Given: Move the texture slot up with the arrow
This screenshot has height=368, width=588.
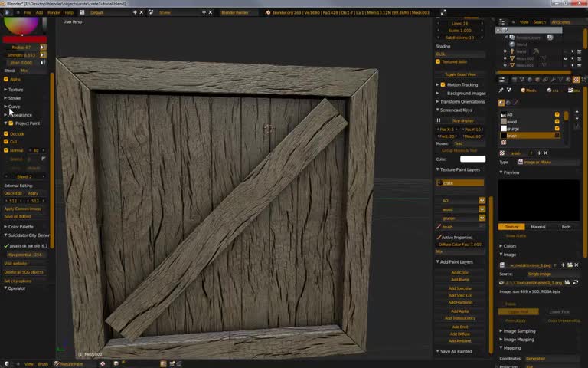Looking at the screenshot, I should [577, 112].
